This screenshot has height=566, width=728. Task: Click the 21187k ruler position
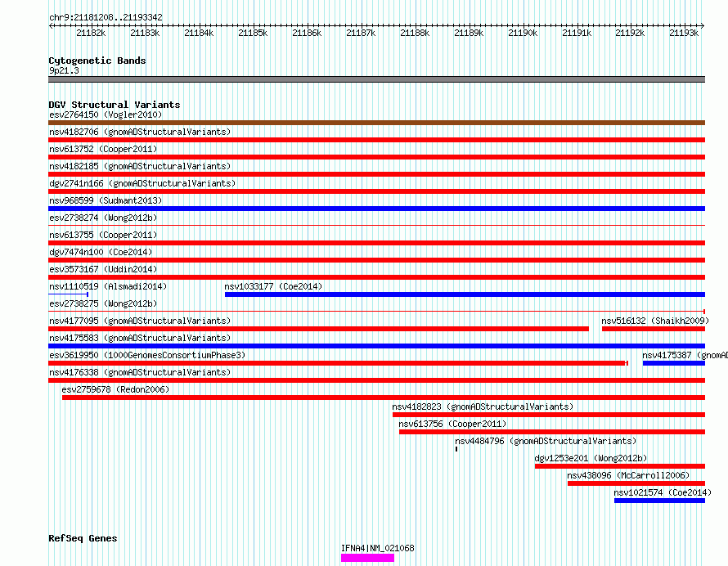pos(361,33)
